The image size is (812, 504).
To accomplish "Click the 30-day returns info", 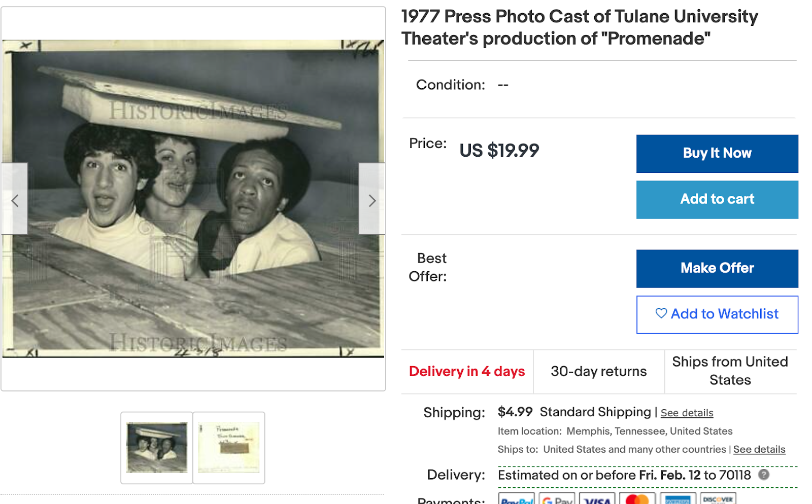I will [x=598, y=371].
